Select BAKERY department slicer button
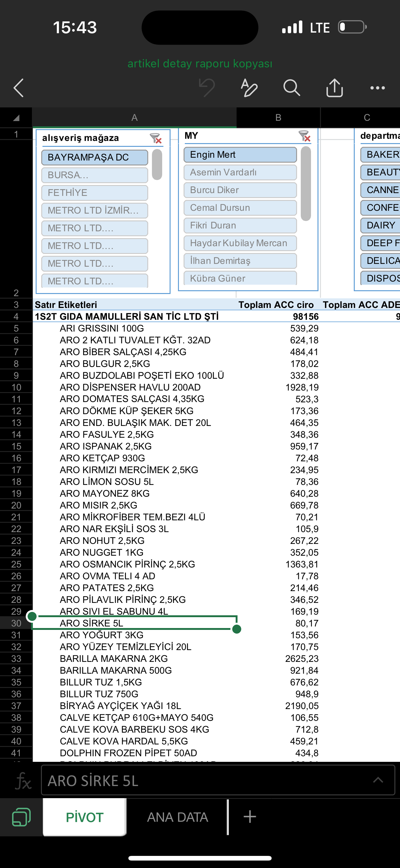Viewport: 400px width, 868px height. click(380, 155)
